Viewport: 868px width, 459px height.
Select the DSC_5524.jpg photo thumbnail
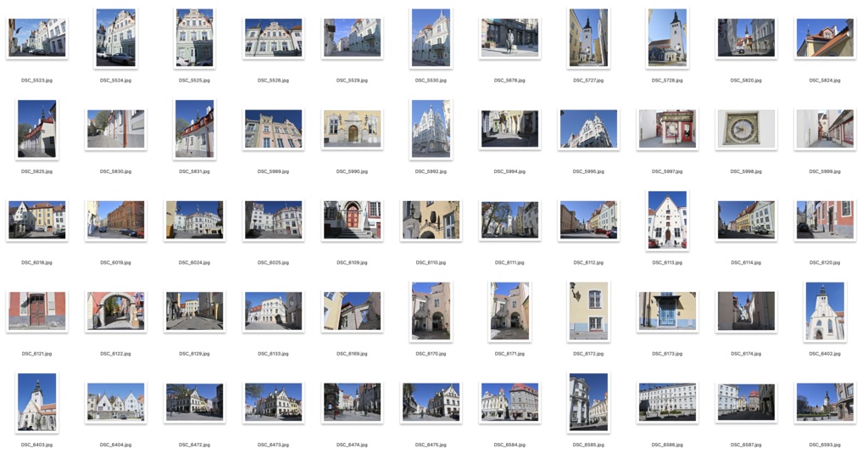tap(115, 37)
